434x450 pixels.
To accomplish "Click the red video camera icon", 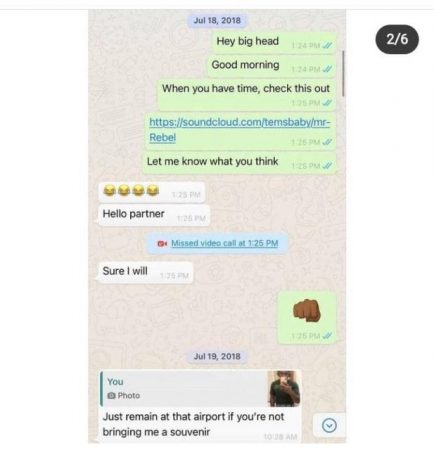I will pyautogui.click(x=162, y=243).
